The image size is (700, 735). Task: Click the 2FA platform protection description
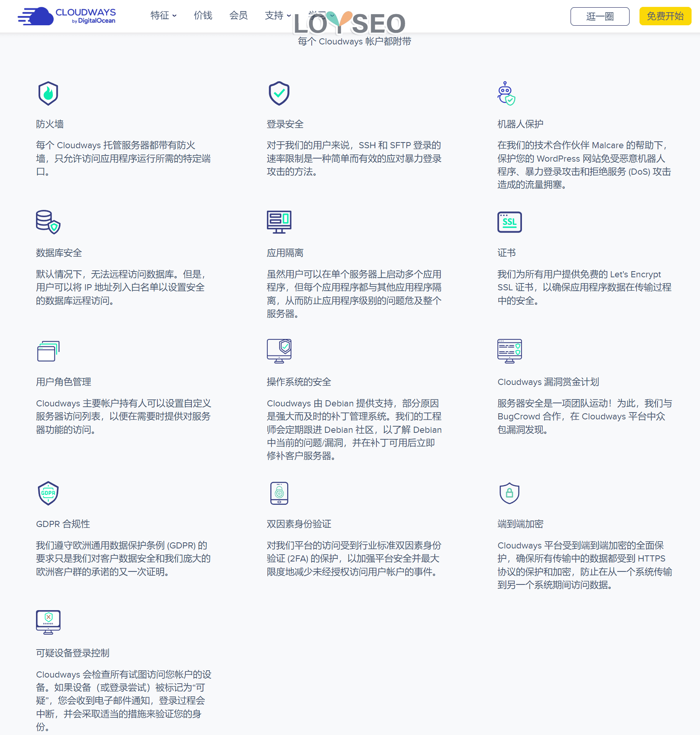coord(354,559)
